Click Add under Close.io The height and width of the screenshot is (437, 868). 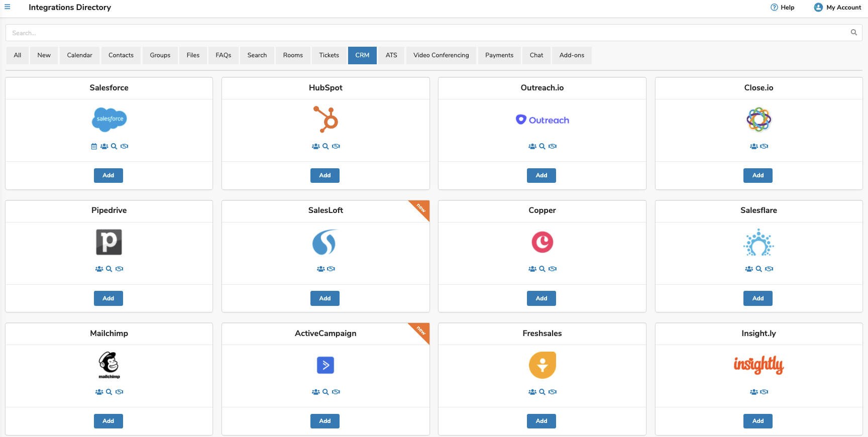pyautogui.click(x=758, y=175)
